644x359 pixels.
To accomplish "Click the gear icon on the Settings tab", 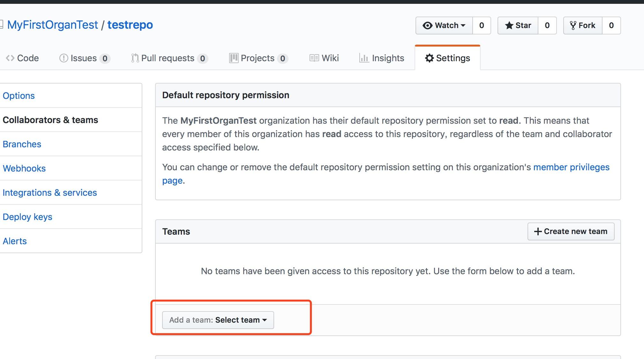I will click(430, 58).
